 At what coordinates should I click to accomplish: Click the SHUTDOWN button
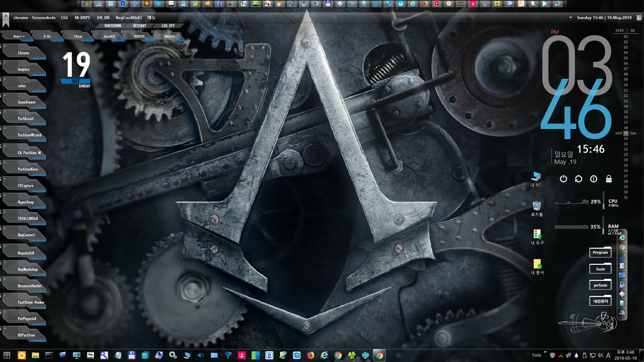[x=112, y=26]
